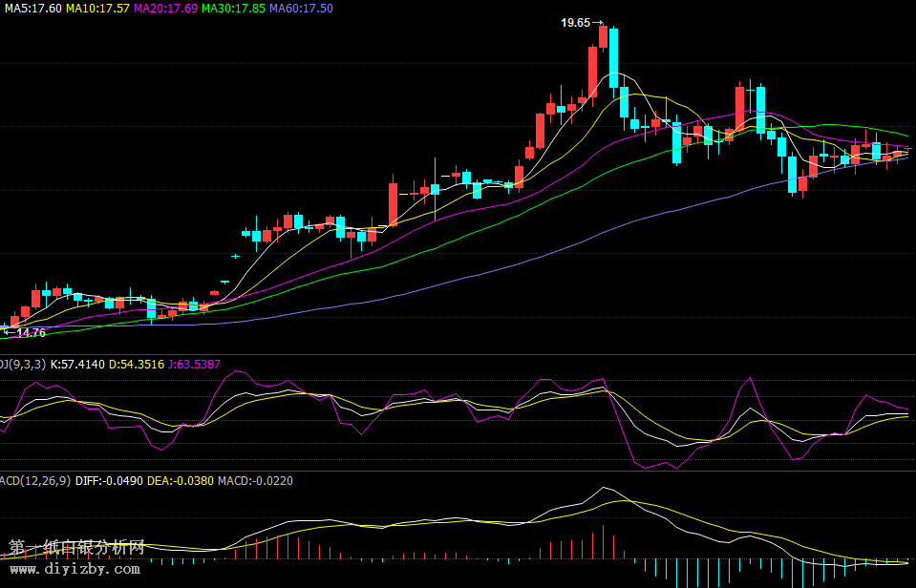Click the red candlestick reaching the 19.65 high
The width and height of the screenshot is (916, 588).
tap(603, 36)
